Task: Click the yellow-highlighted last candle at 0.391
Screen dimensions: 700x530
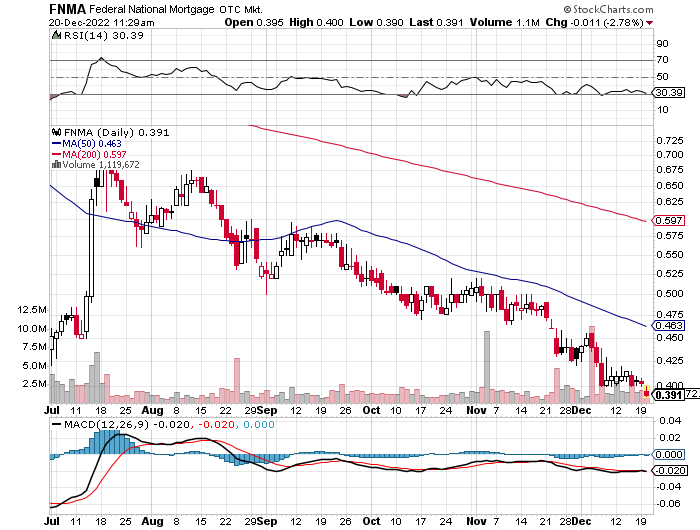Action: [x=646, y=391]
